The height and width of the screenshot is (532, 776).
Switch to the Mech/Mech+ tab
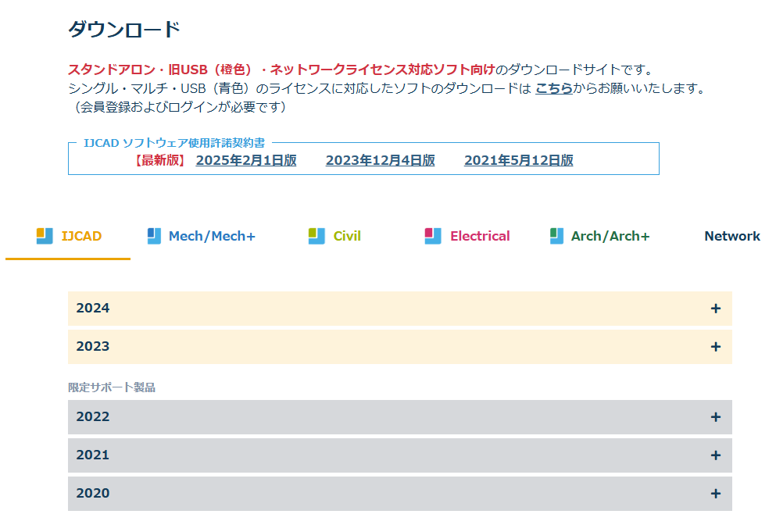212,236
